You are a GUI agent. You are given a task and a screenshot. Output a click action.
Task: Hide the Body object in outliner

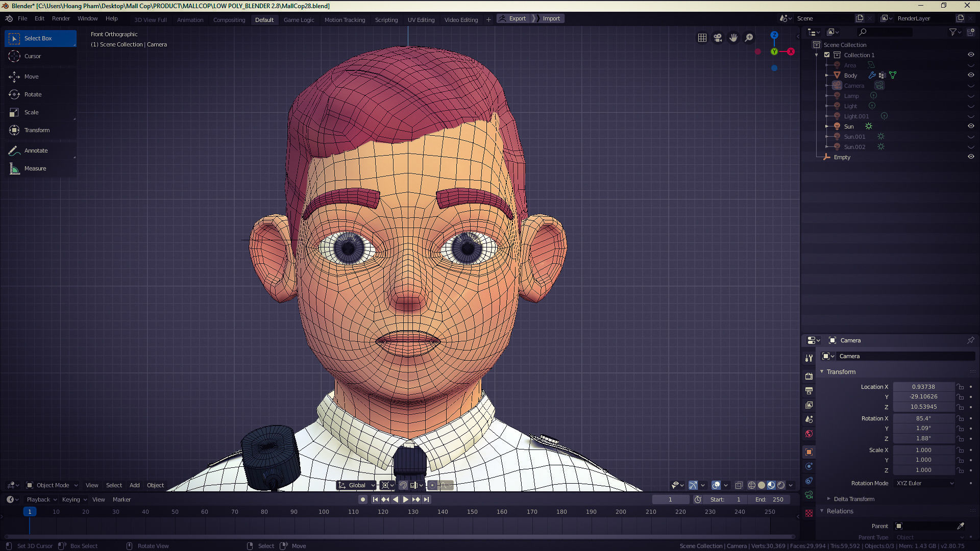click(971, 75)
